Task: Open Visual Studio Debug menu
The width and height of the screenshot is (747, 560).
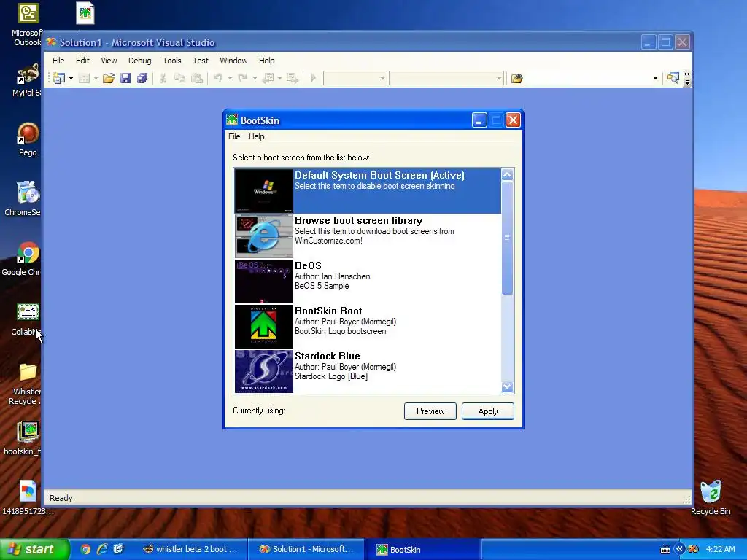Action: 139,61
